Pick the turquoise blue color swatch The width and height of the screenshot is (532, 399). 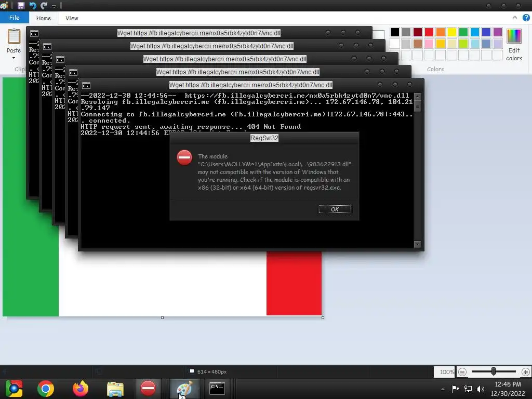point(475,32)
